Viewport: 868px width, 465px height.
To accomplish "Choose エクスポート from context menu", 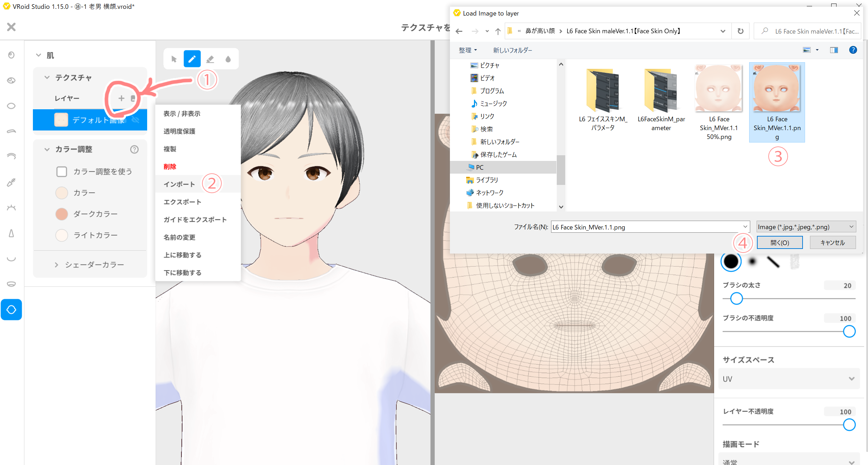I will 183,202.
